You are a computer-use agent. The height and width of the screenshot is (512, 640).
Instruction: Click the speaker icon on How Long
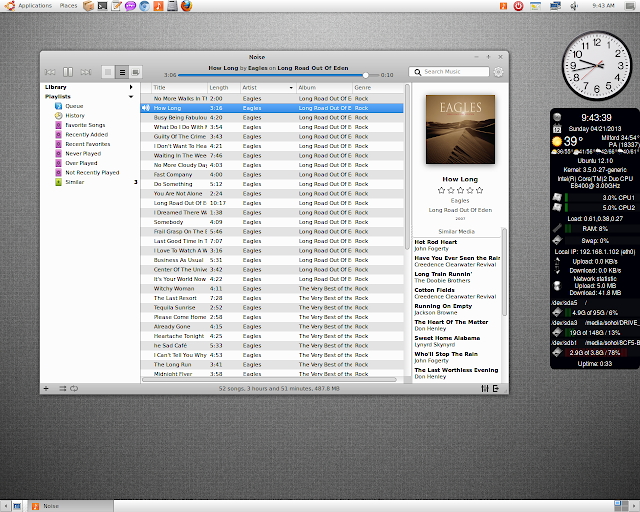(146, 108)
